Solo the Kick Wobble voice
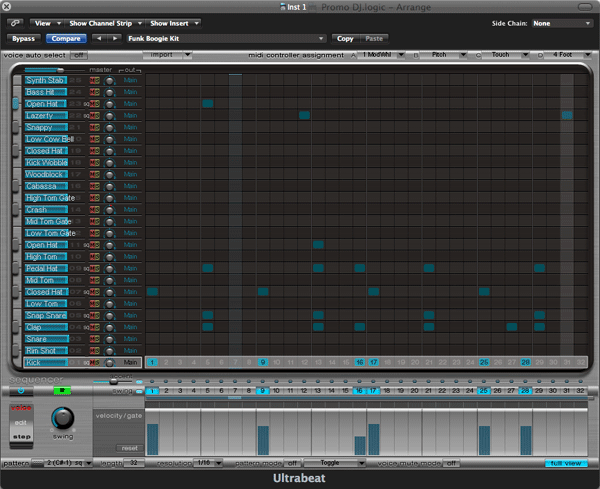Image resolution: width=600 pixels, height=489 pixels. [x=97, y=163]
